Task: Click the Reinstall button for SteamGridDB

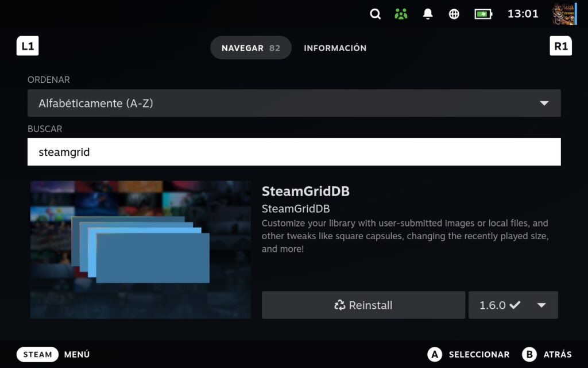Action: (x=363, y=305)
